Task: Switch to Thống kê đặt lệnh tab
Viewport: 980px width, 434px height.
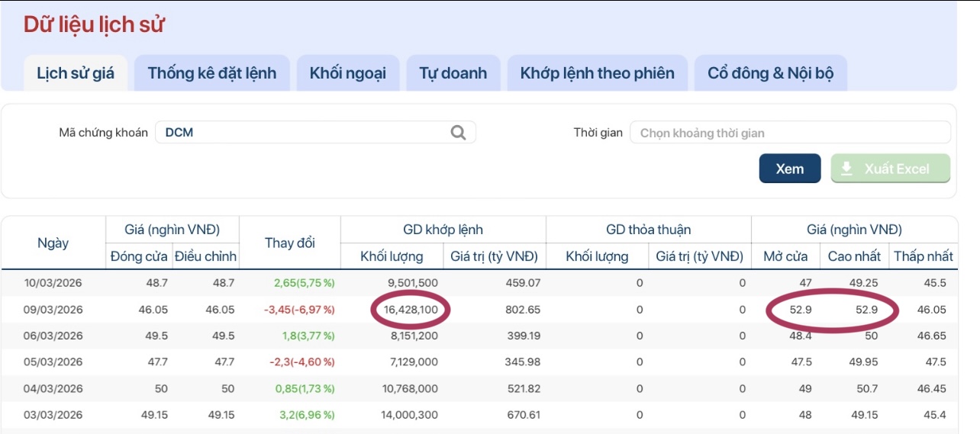Action: [212, 73]
